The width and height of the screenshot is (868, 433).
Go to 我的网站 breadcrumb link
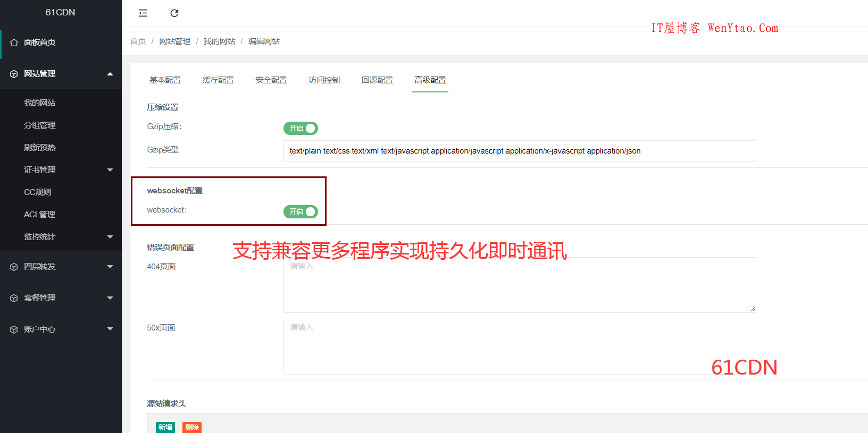(x=219, y=41)
